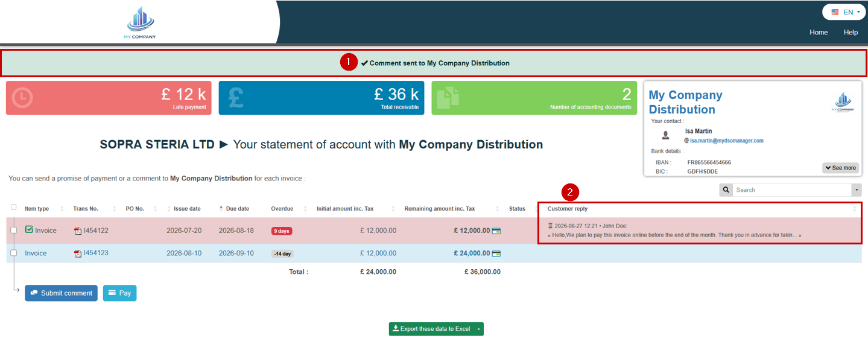This screenshot has height=347, width=868.
Task: Open the Export to Excel dropdown arrow
Action: coord(478,329)
